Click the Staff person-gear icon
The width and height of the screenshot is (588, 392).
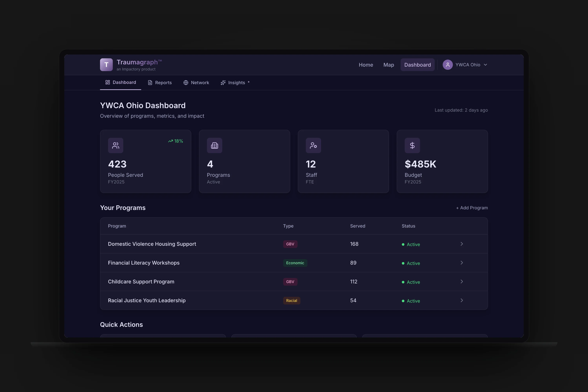[x=313, y=145]
